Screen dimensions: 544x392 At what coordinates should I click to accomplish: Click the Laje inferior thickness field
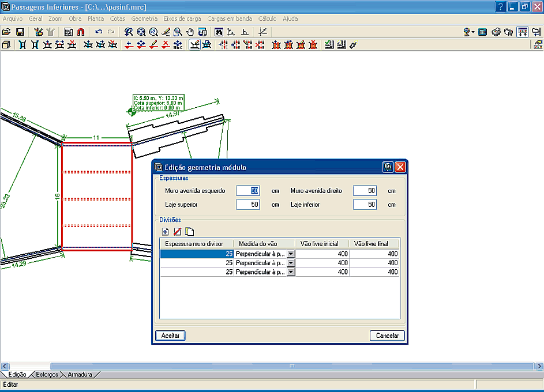[x=365, y=205]
